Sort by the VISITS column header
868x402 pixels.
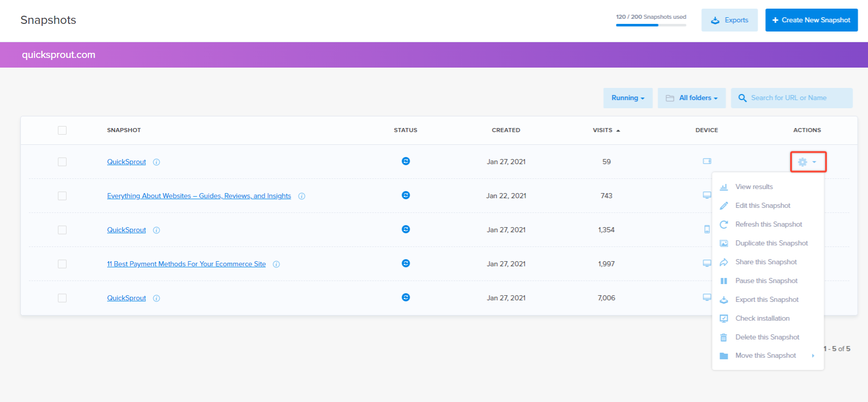click(x=606, y=131)
